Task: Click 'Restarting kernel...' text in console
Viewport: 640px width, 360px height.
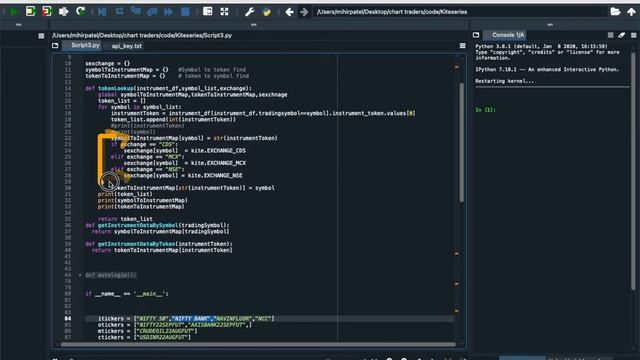Action: (504, 81)
